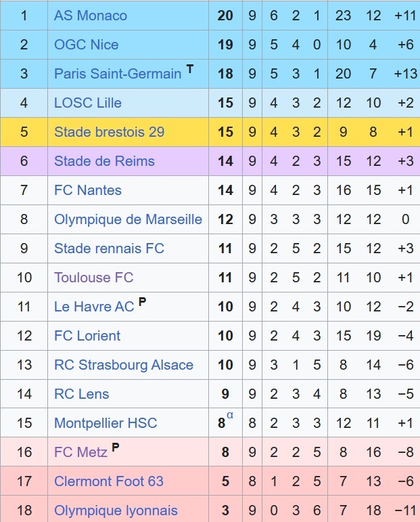Click AS Monaco's bold points total 20
The image size is (420, 522).
click(x=225, y=16)
